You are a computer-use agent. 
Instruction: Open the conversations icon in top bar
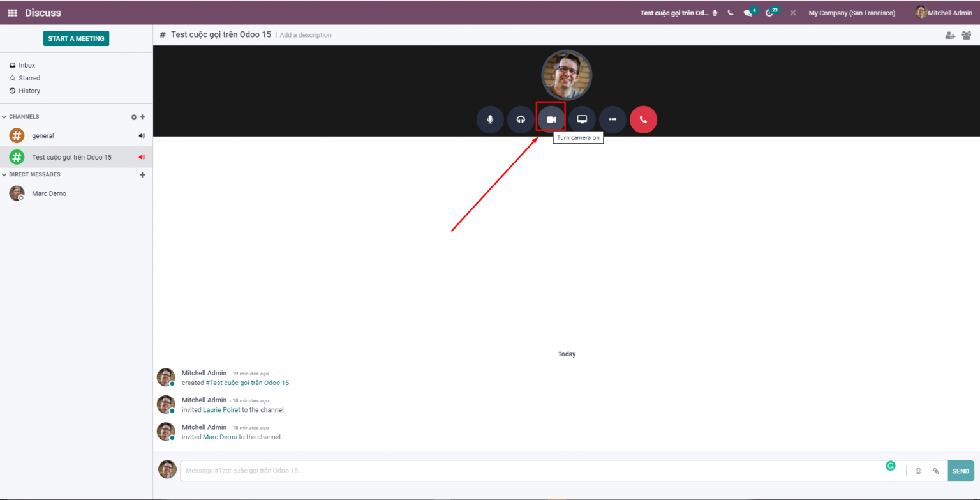click(x=748, y=13)
